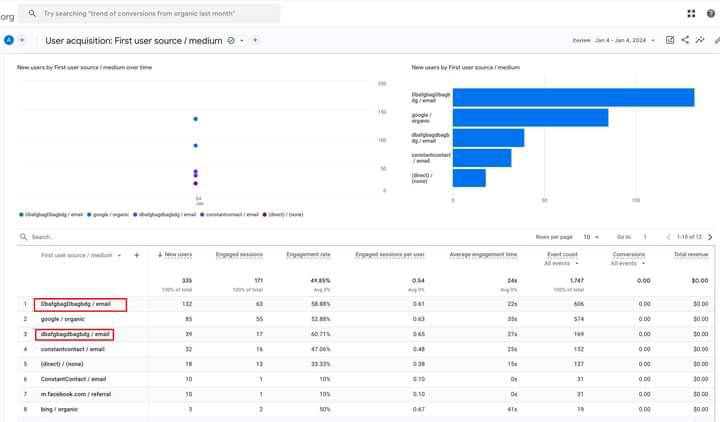Open the Jan 4 date range picker
The height and width of the screenshot is (422, 720).
(x=614, y=40)
